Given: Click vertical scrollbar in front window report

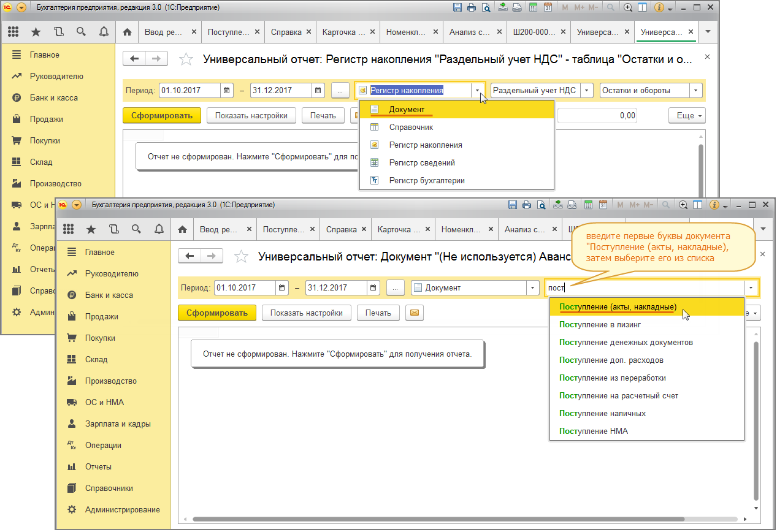Looking at the screenshot, I should [x=756, y=420].
